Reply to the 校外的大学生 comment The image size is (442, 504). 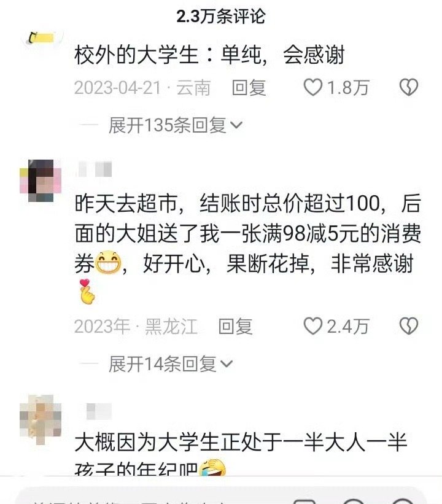tap(249, 87)
